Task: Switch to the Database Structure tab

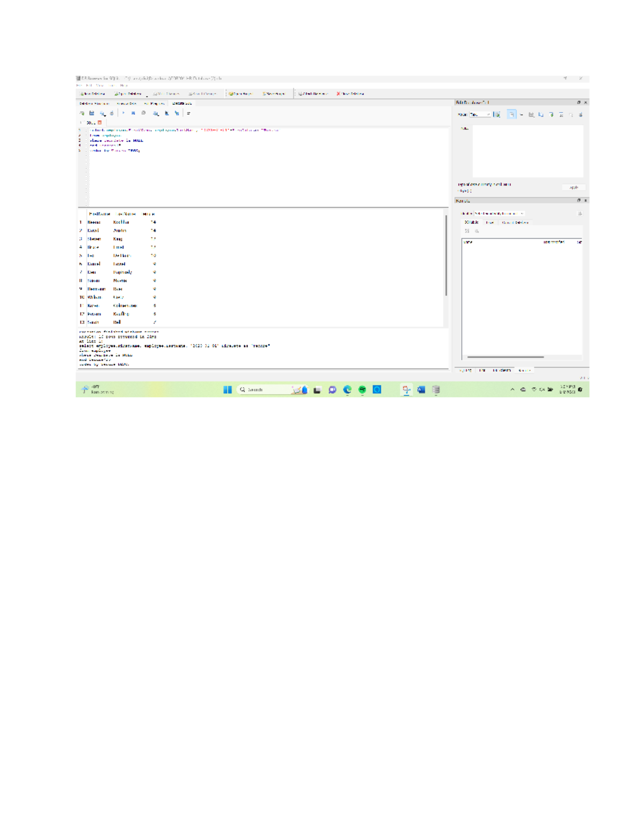Action: [94, 103]
